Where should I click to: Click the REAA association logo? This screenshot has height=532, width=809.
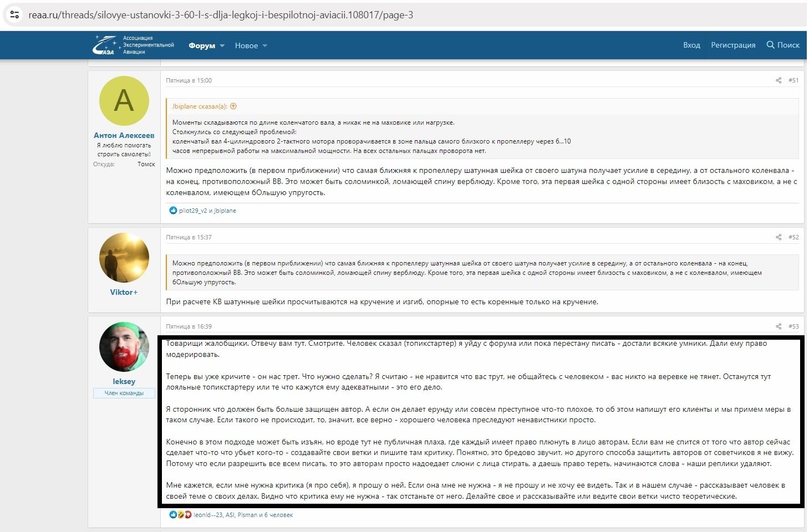point(133,45)
